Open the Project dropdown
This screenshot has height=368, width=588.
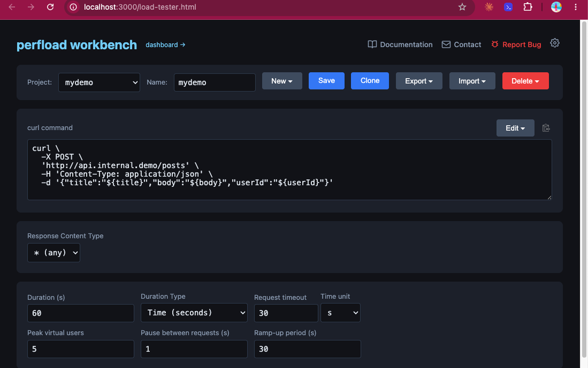(x=99, y=82)
